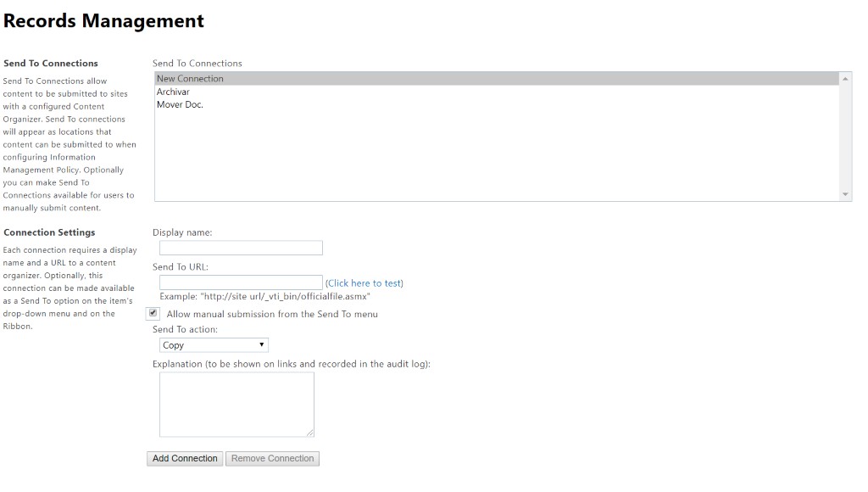Click the Allow manual submission label text
The image size is (868, 492).
coord(272,314)
